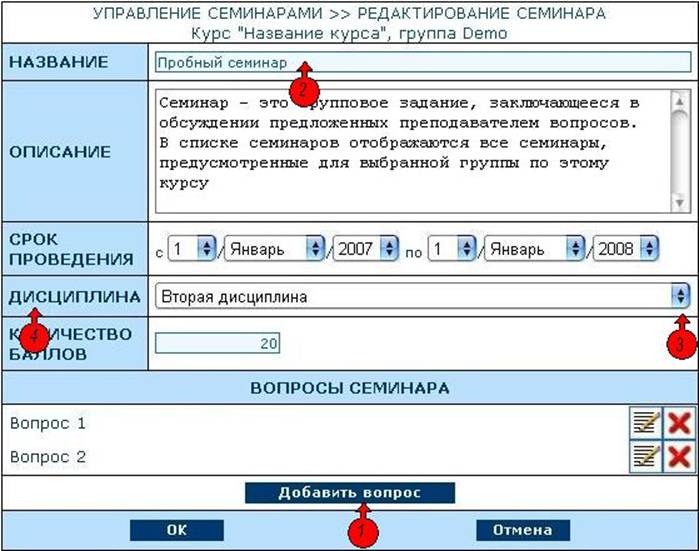Screen dimensions: 699x551
Task: Delete Вопрос 1 with the red X
Action: [x=679, y=423]
